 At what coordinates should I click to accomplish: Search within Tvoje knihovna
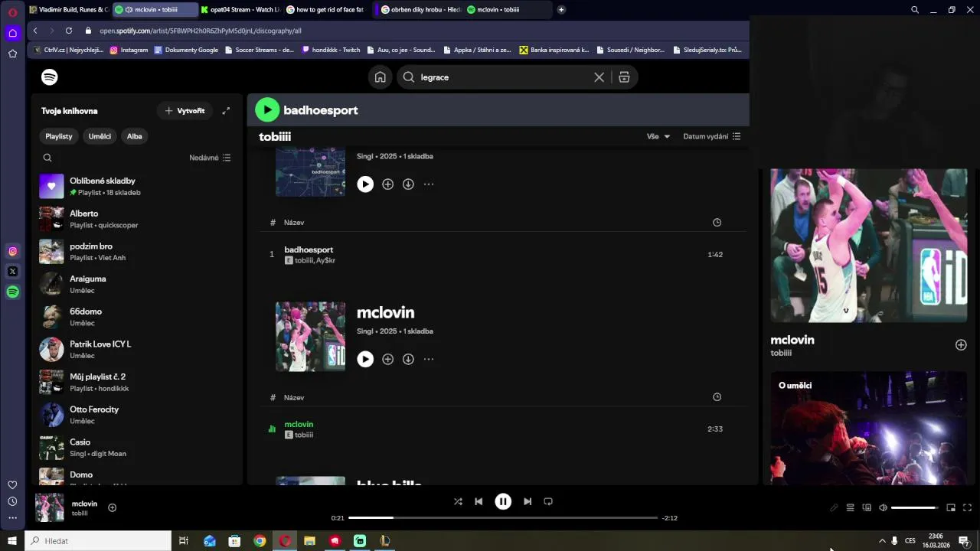click(x=47, y=158)
